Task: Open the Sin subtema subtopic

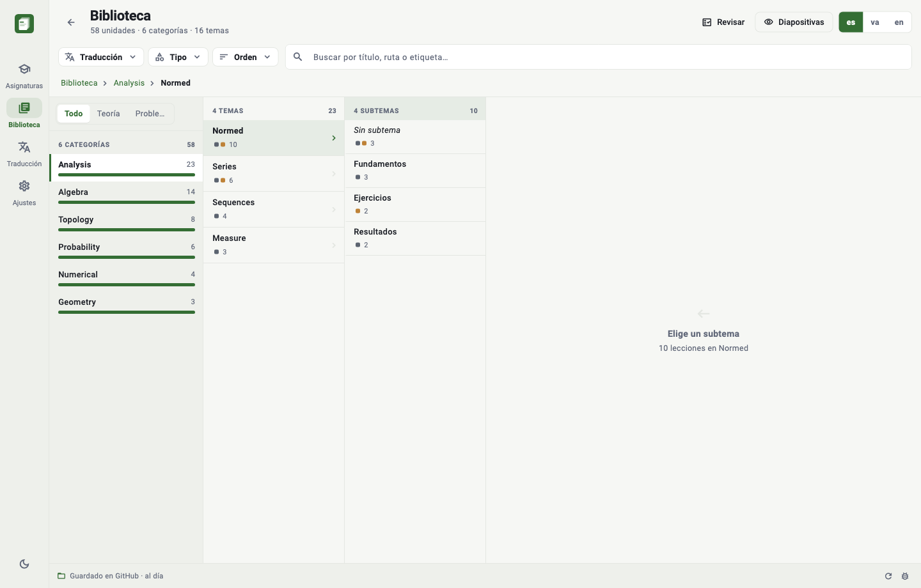Action: [x=415, y=137]
